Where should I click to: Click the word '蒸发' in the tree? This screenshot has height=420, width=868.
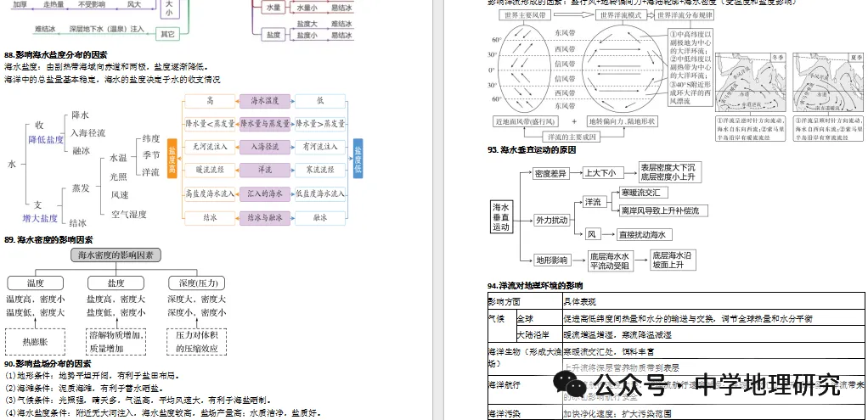(81, 188)
